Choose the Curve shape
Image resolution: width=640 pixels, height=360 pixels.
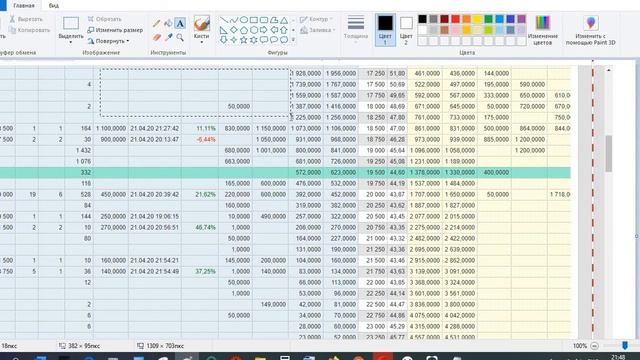(233, 20)
